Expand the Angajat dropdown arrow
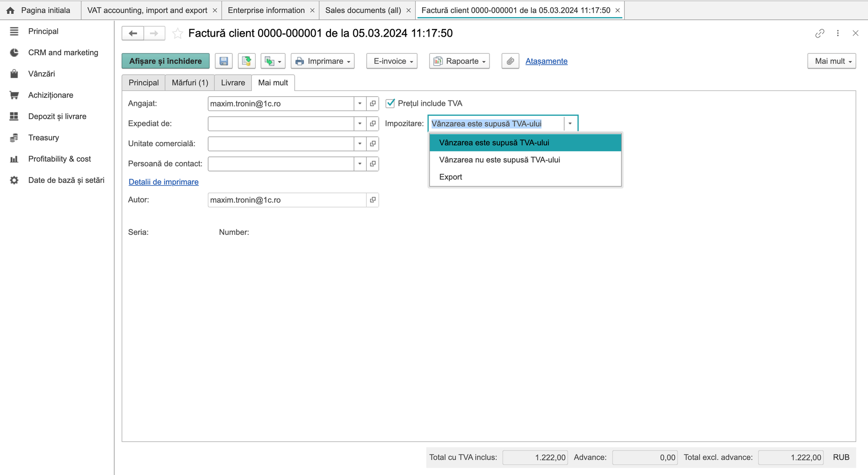 click(x=360, y=103)
